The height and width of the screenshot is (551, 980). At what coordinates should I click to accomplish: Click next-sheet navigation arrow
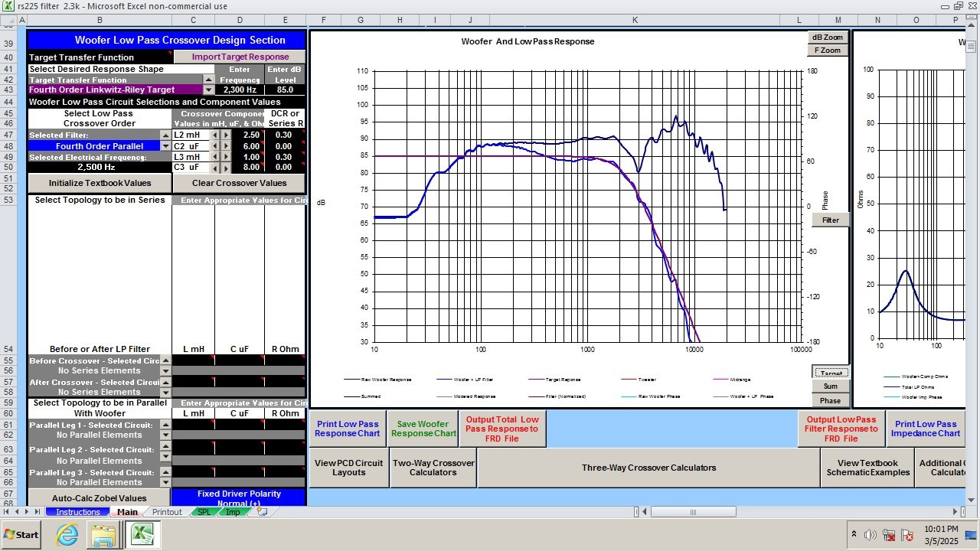(x=28, y=512)
